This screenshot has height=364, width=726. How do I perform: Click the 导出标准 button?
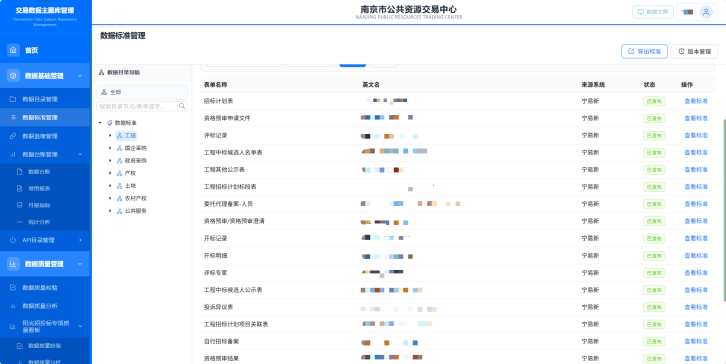pyautogui.click(x=644, y=51)
